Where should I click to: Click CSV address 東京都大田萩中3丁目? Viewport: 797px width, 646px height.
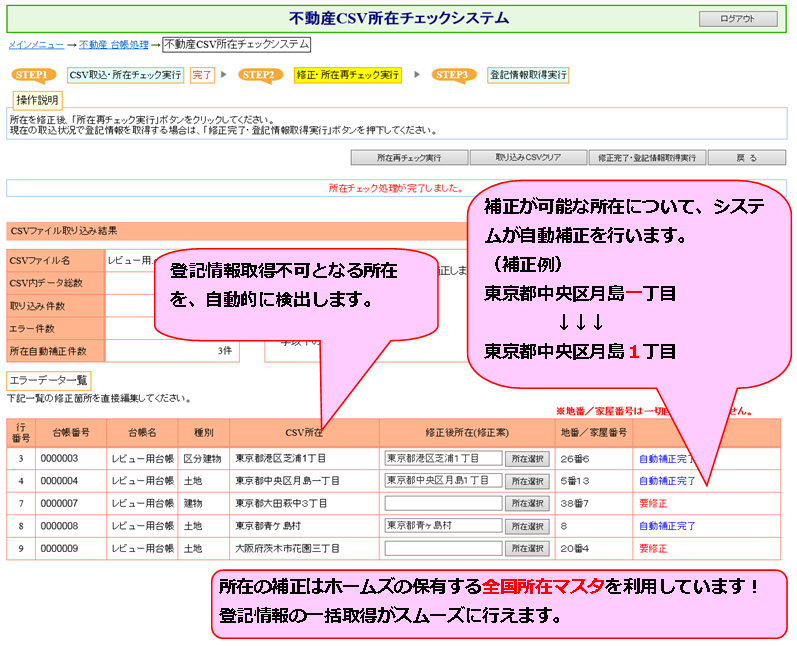point(281,504)
